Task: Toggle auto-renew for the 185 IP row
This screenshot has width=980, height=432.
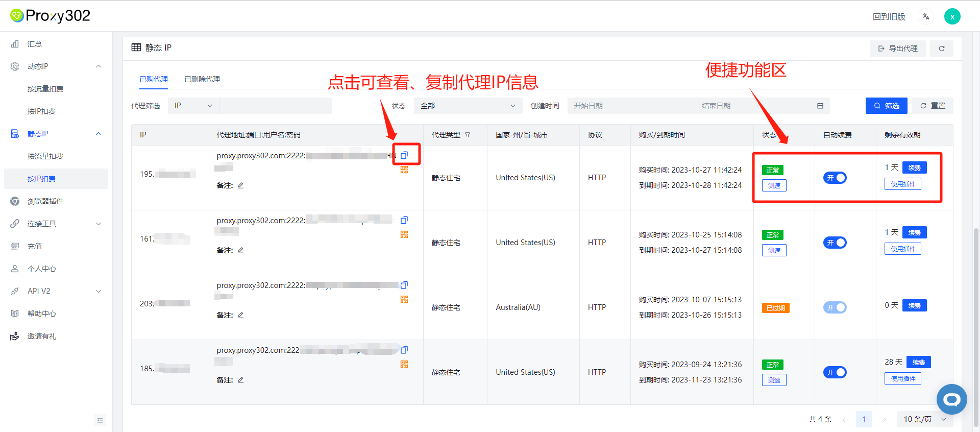Action: (x=835, y=372)
